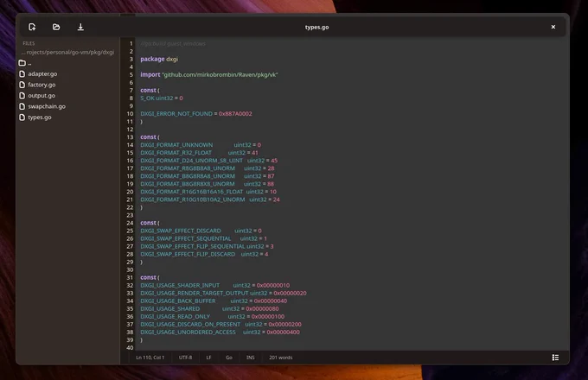Click adapter.go file icon
Screen dimensions: 588x380
22,73
